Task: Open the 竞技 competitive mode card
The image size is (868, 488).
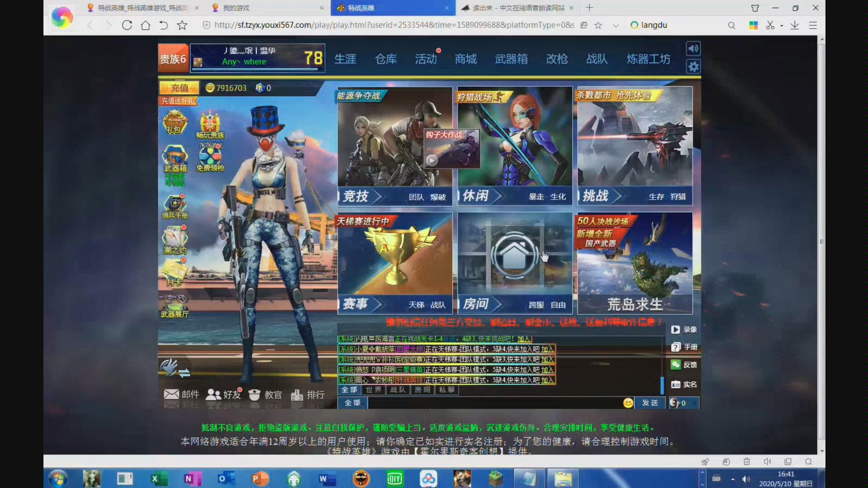Action: 395,147
